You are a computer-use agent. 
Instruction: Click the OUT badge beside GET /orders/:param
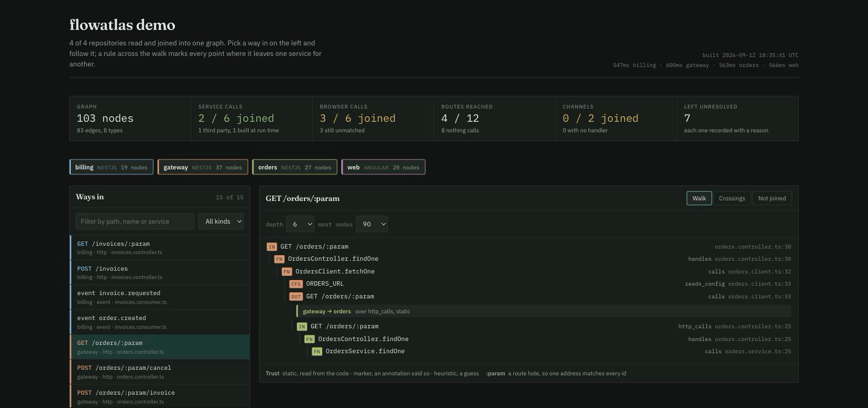click(x=296, y=297)
